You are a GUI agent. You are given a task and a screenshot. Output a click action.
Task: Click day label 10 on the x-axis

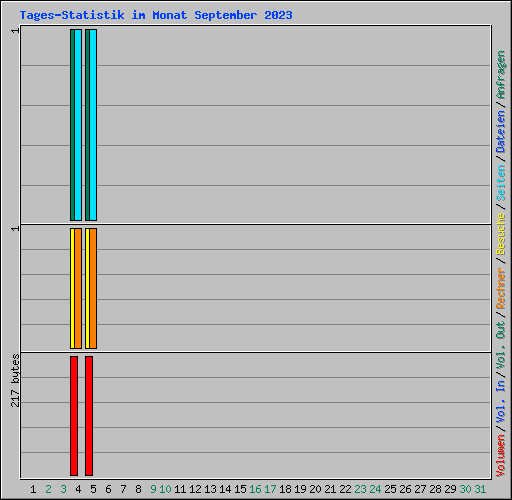(165, 489)
